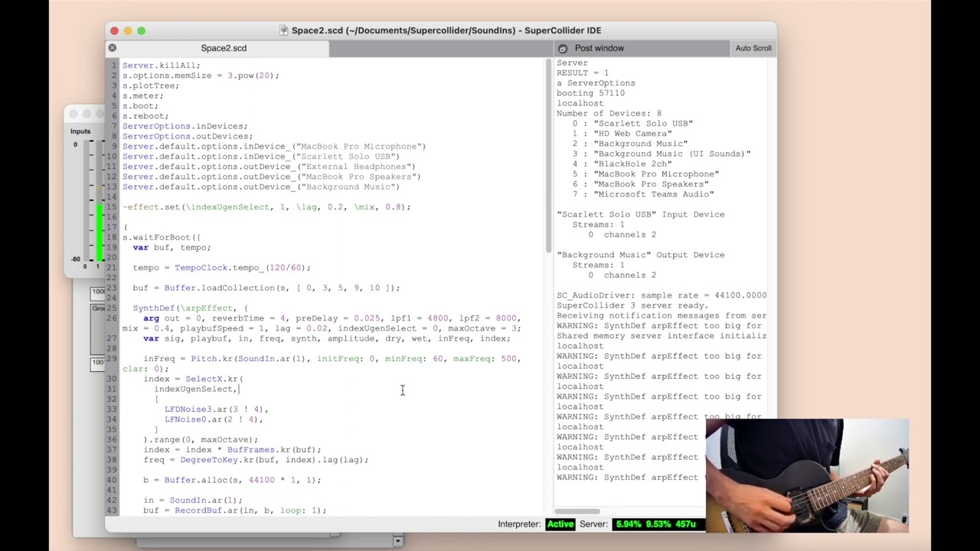The image size is (980, 551).
Task: Click the range(0, maxOctave) line
Action: [x=201, y=439]
